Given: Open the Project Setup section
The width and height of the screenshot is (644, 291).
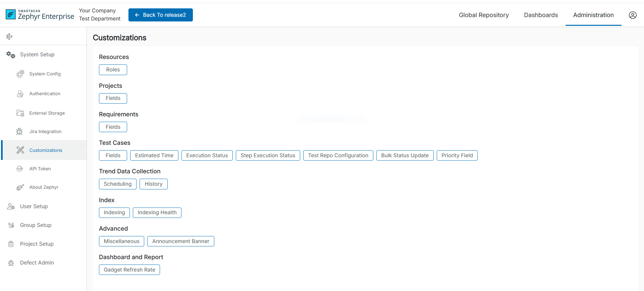Looking at the screenshot, I should 37,244.
